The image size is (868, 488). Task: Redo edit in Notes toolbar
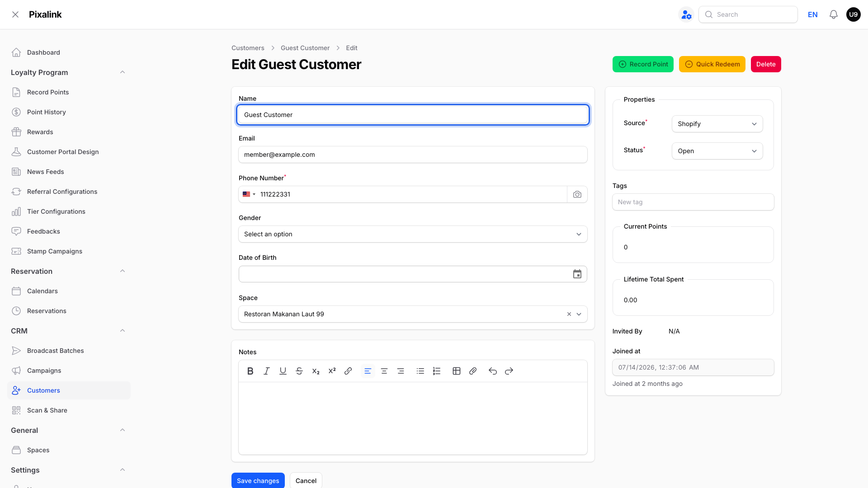pos(509,371)
